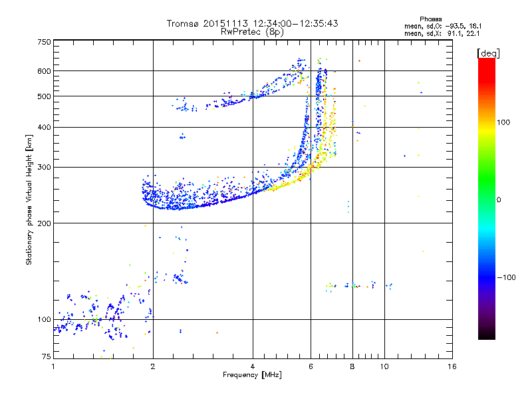Click the y-axis tick label '75'
Image resolution: width=532 pixels, height=399 pixels.
click(x=47, y=356)
